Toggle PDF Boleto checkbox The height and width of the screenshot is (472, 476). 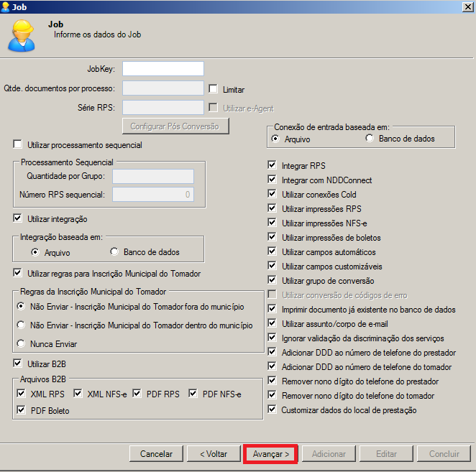(x=21, y=409)
